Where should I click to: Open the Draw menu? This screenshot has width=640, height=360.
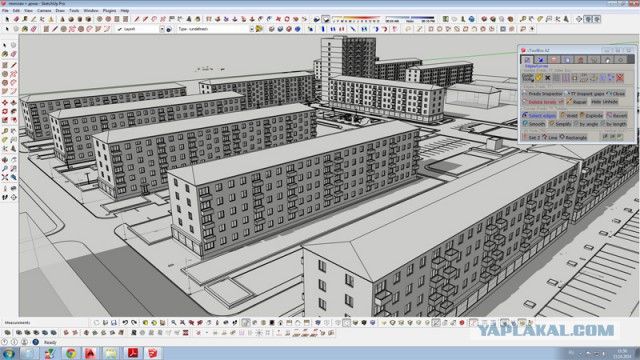click(x=60, y=11)
